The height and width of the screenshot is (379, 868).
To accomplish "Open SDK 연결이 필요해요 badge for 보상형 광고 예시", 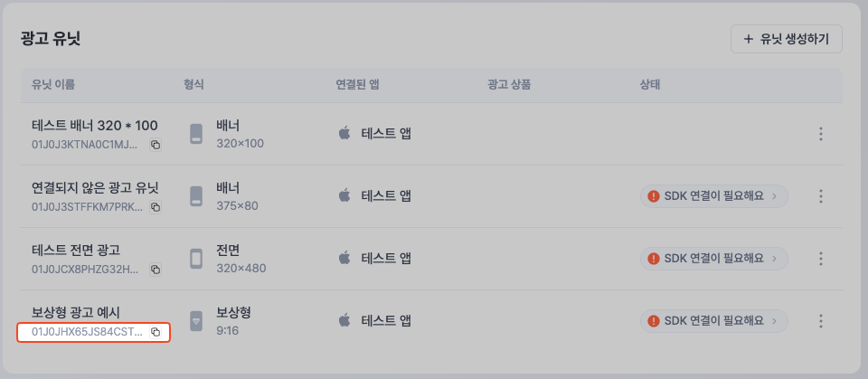I will (x=713, y=321).
